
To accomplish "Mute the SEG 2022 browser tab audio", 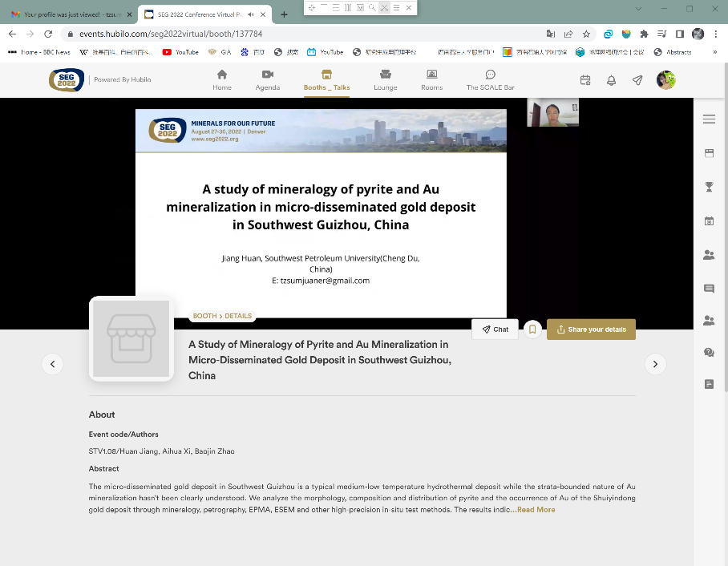I will click(251, 14).
